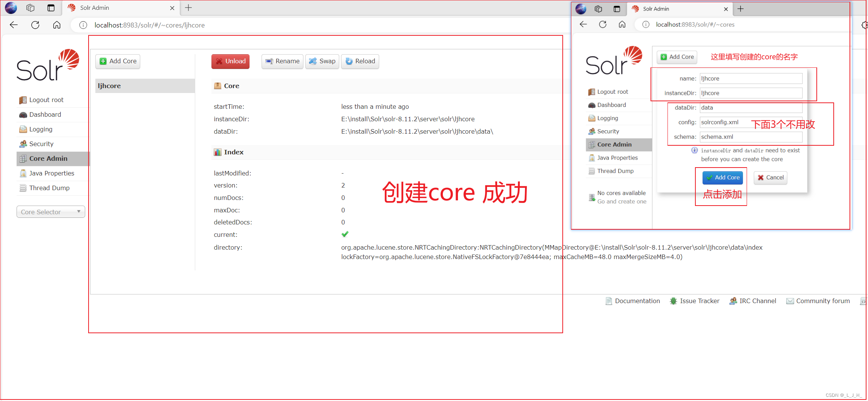868x401 pixels.
Task: Open the Issue Tracker link
Action: coord(700,301)
